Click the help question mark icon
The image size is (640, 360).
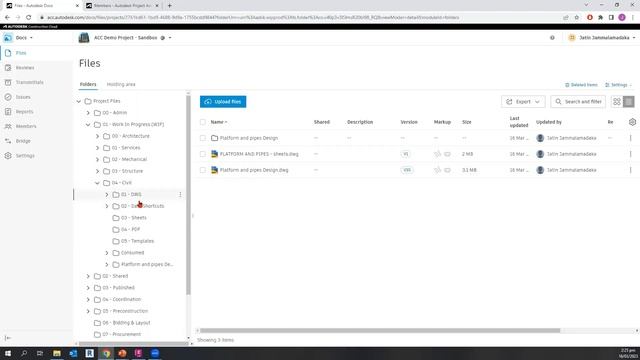point(552,38)
